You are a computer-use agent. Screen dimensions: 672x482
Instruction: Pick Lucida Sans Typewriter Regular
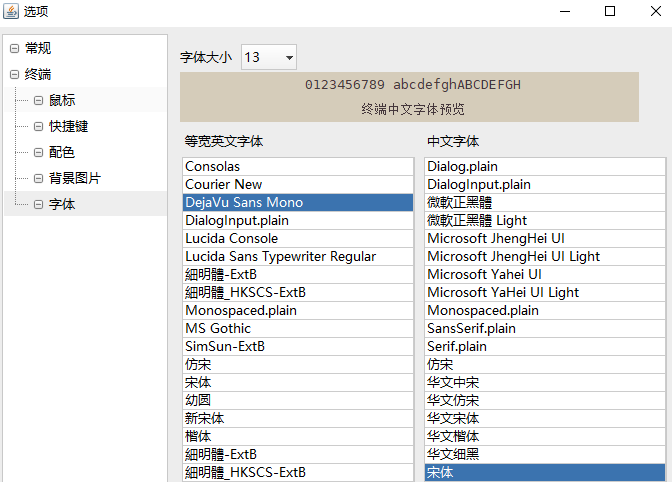pos(298,256)
